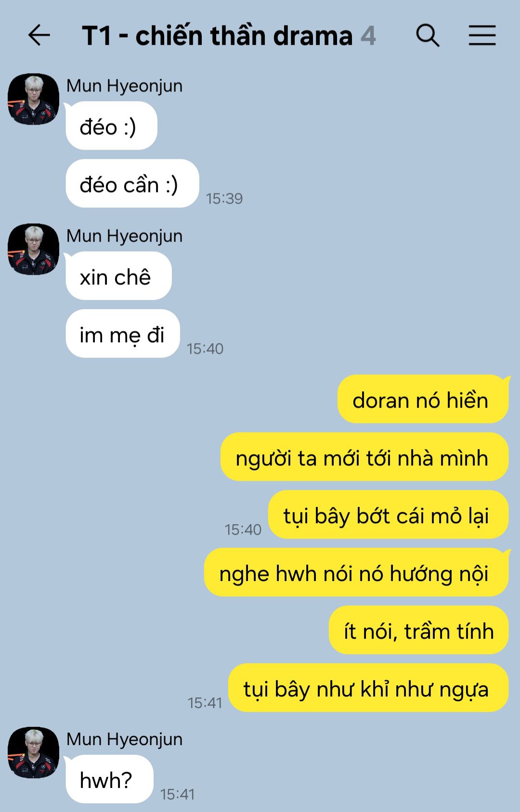Tap the "ít nói, trầm tính" bubble
This screenshot has height=812, width=520.
tap(418, 631)
